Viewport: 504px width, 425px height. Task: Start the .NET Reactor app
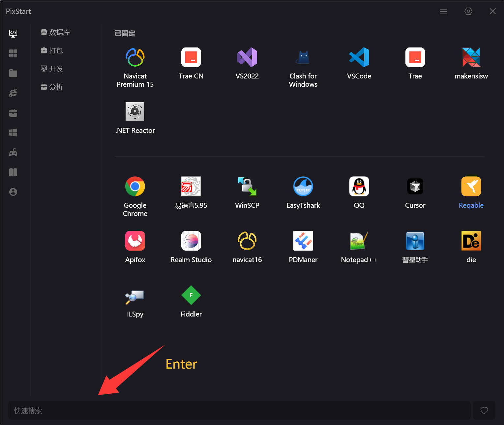135,112
